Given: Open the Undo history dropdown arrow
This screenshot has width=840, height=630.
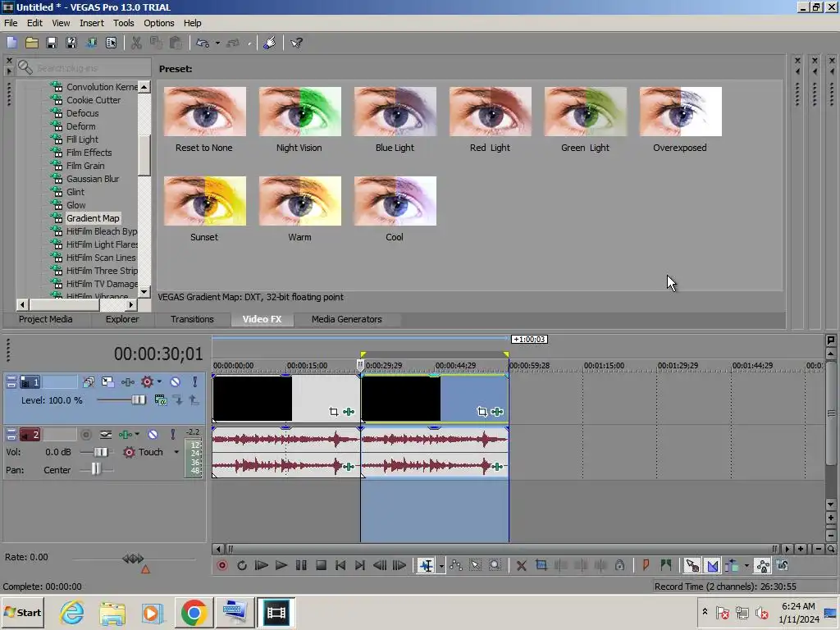Looking at the screenshot, I should point(217,43).
